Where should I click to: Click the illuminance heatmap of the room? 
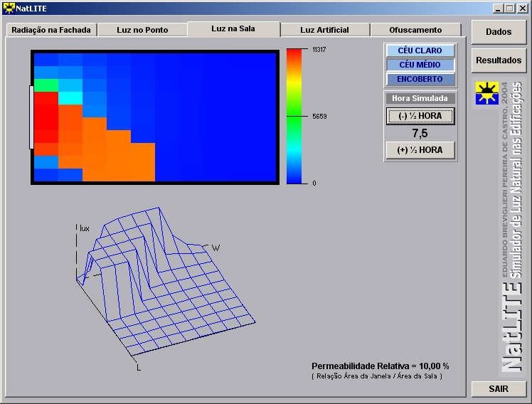click(x=155, y=117)
